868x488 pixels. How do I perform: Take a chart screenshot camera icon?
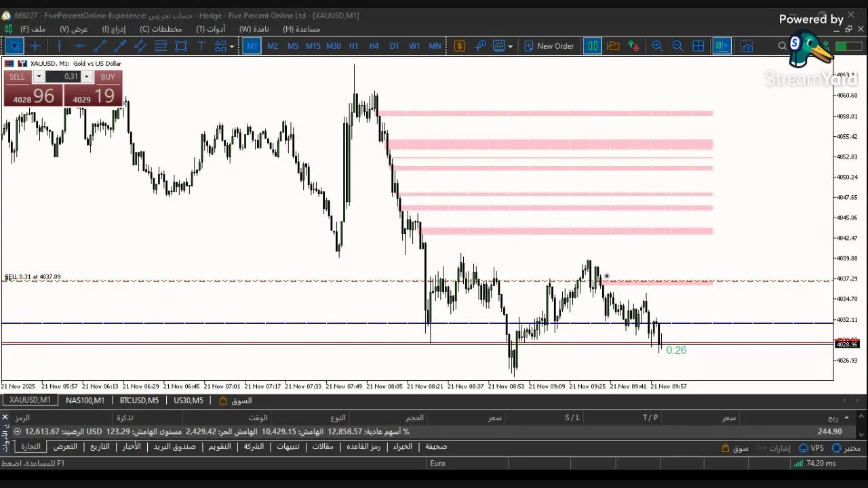747,46
